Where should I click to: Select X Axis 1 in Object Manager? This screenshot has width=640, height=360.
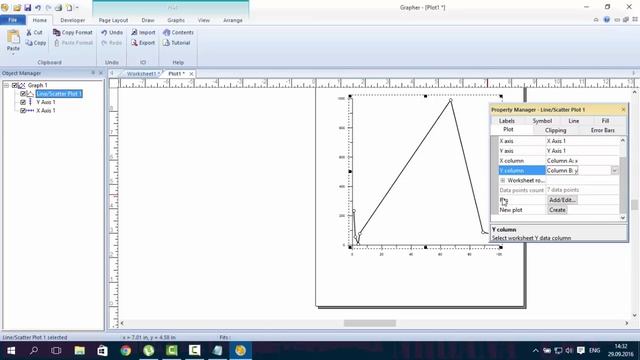pyautogui.click(x=46, y=111)
